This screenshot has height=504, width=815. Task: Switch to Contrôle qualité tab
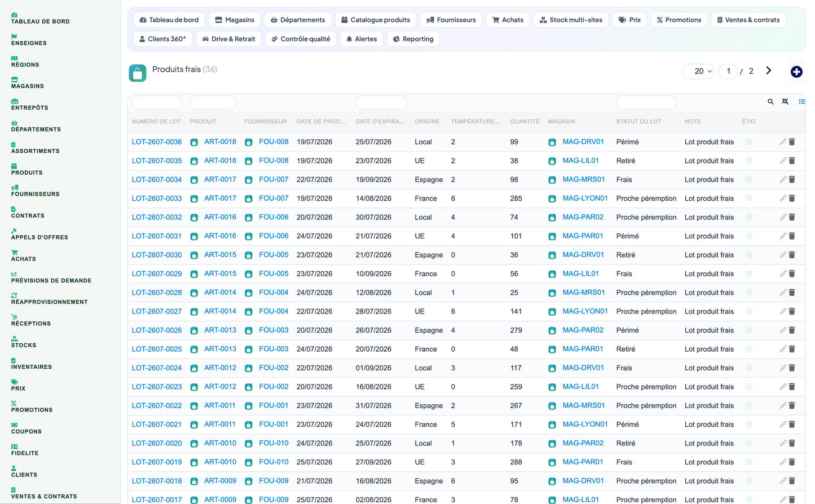point(301,39)
